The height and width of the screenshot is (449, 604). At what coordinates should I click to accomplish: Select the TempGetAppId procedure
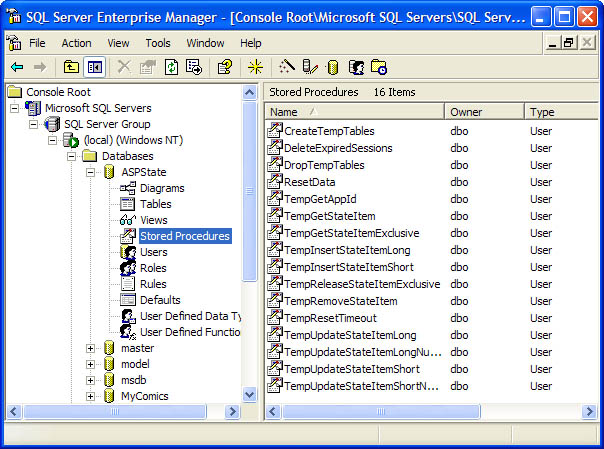[320, 199]
